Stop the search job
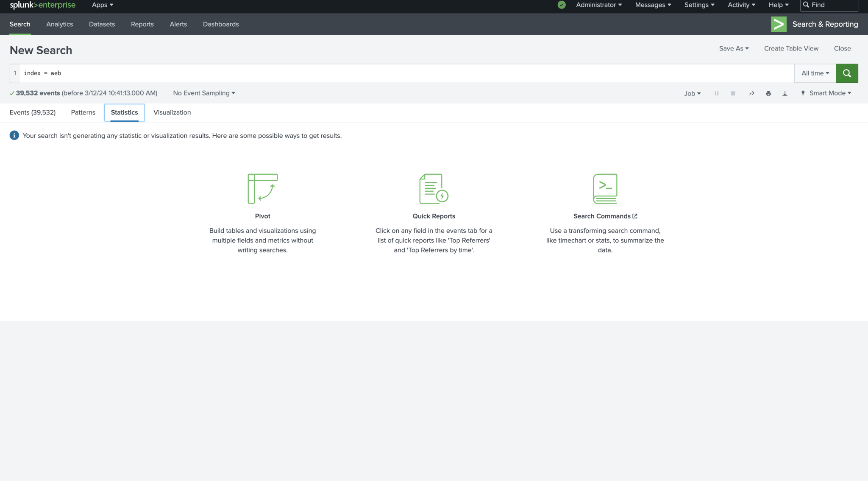Viewport: 868px width, 481px height. pos(733,93)
